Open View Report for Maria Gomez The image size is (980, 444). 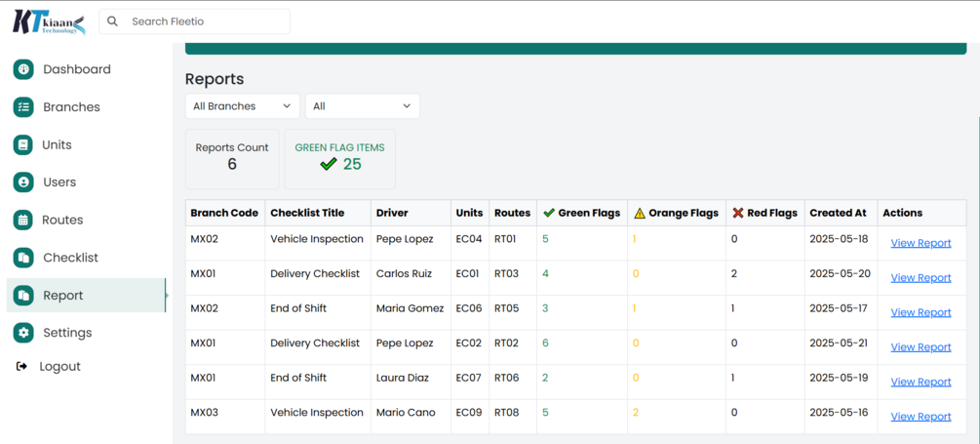pyautogui.click(x=921, y=312)
